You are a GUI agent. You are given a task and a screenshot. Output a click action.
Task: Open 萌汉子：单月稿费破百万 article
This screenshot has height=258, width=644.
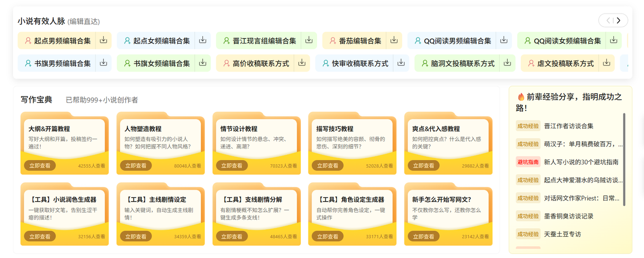click(x=584, y=144)
